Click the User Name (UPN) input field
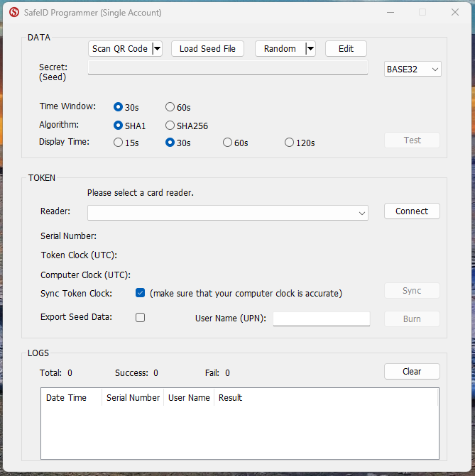The image size is (475, 476). [322, 319]
